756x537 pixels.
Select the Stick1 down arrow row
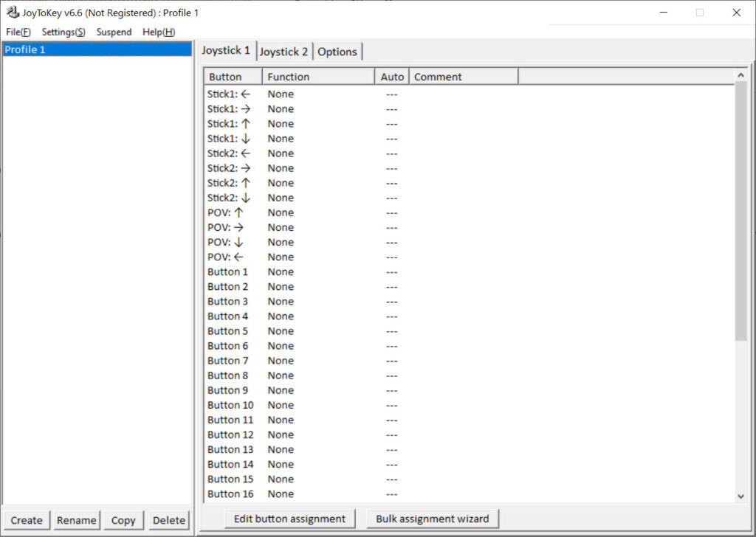tap(469, 139)
